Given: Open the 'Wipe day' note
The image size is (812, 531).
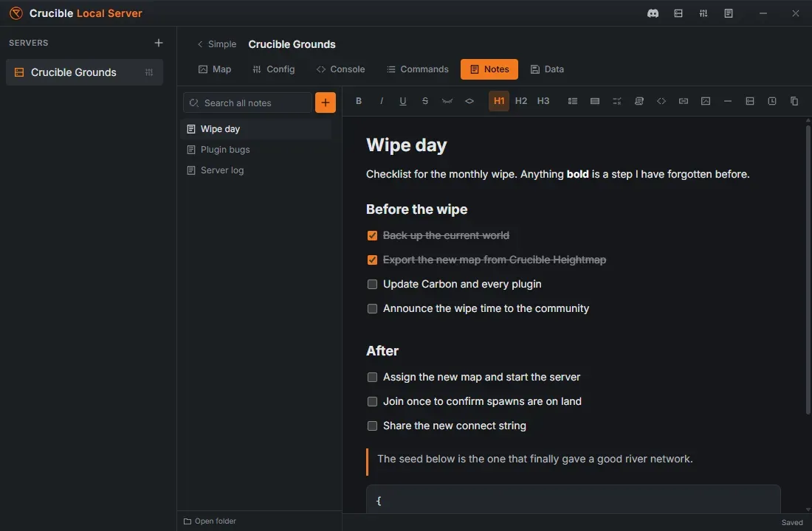Looking at the screenshot, I should coord(256,129).
